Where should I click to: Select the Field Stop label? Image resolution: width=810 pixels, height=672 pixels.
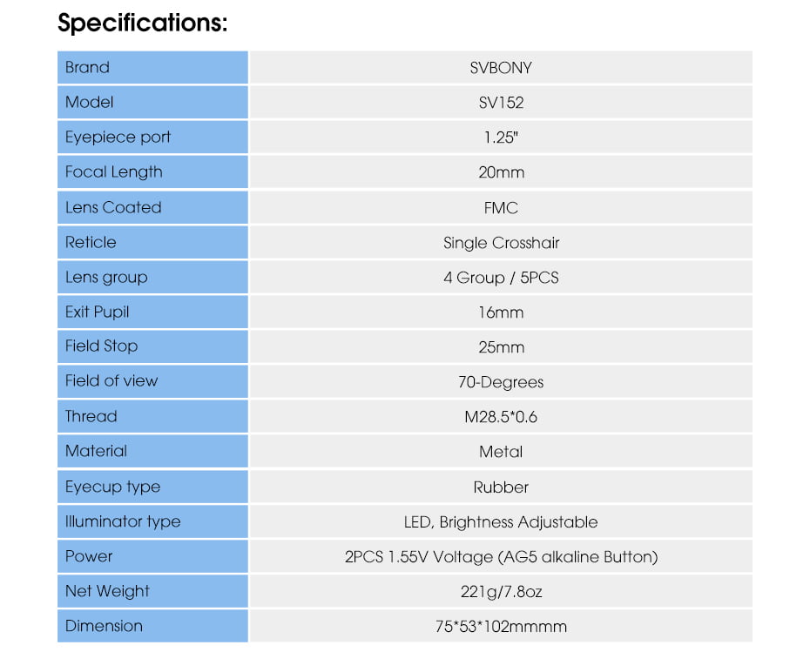tap(101, 346)
